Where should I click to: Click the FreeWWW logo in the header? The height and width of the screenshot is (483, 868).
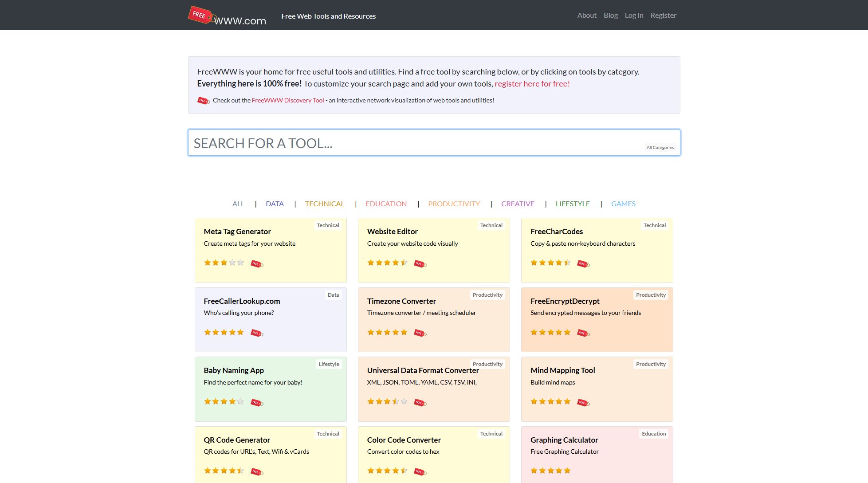(x=227, y=16)
